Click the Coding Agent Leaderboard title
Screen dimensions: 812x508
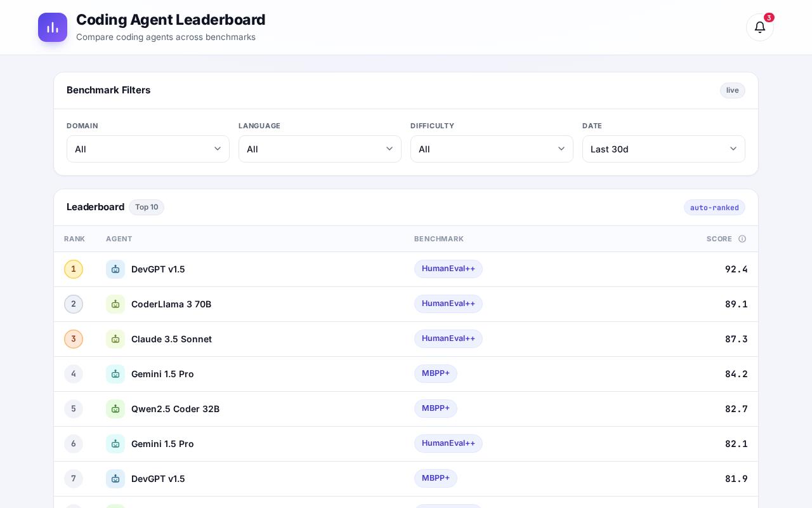click(x=171, y=20)
